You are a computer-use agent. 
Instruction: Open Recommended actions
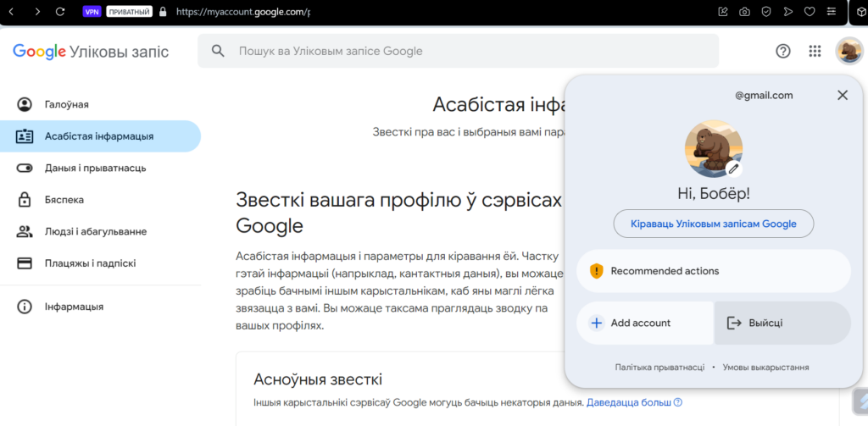(714, 271)
